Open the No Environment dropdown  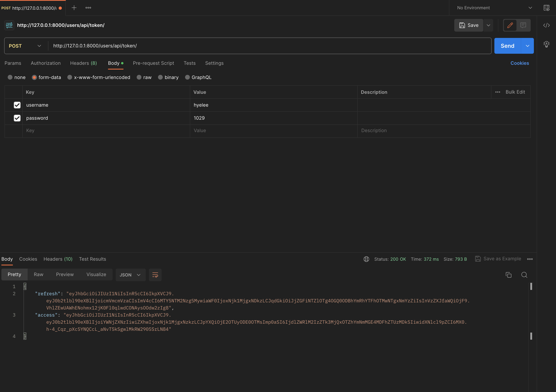click(494, 8)
